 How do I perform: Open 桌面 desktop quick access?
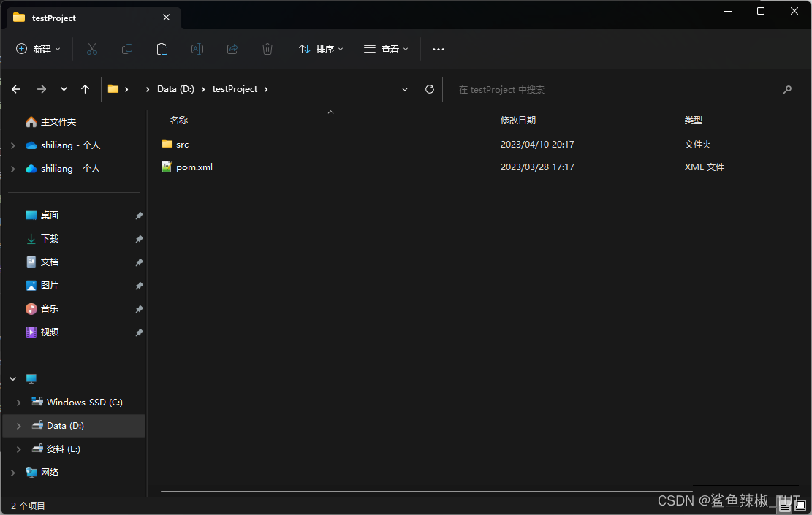pos(42,215)
